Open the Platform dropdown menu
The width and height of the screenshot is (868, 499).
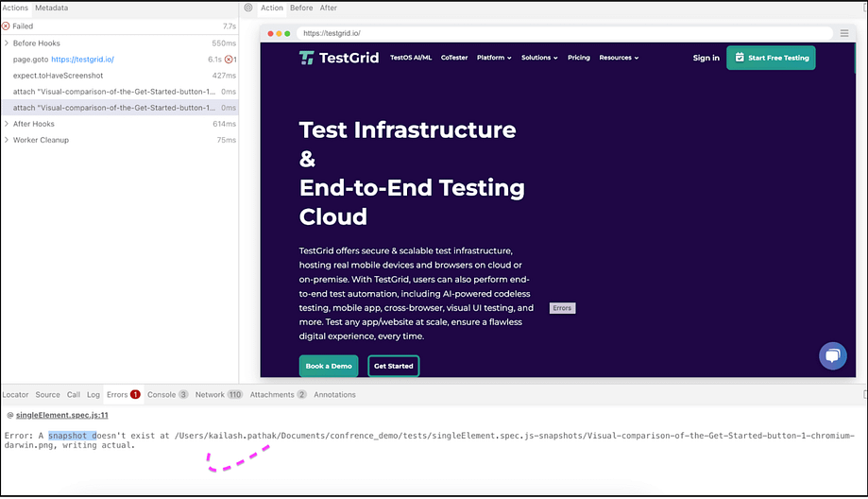coord(494,58)
